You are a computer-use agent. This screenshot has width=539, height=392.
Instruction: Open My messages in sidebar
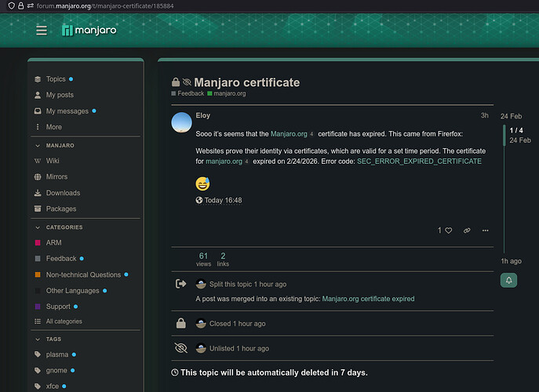67,111
